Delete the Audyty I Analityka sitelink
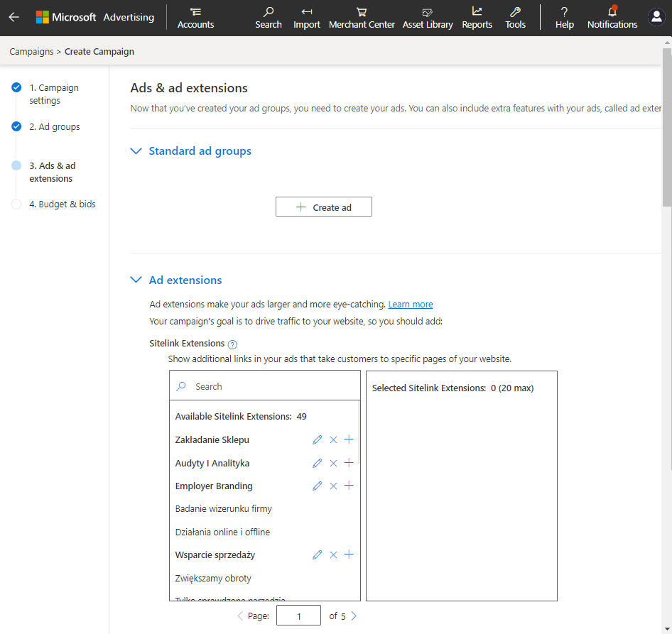 tap(333, 464)
